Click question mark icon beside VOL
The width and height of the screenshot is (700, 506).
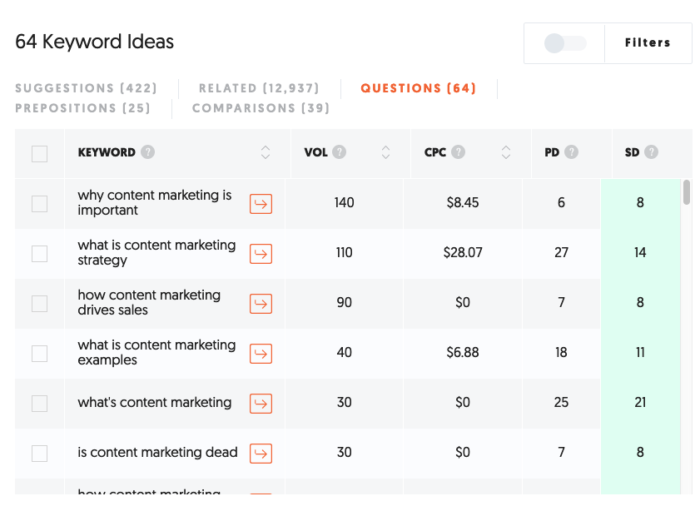tap(339, 152)
